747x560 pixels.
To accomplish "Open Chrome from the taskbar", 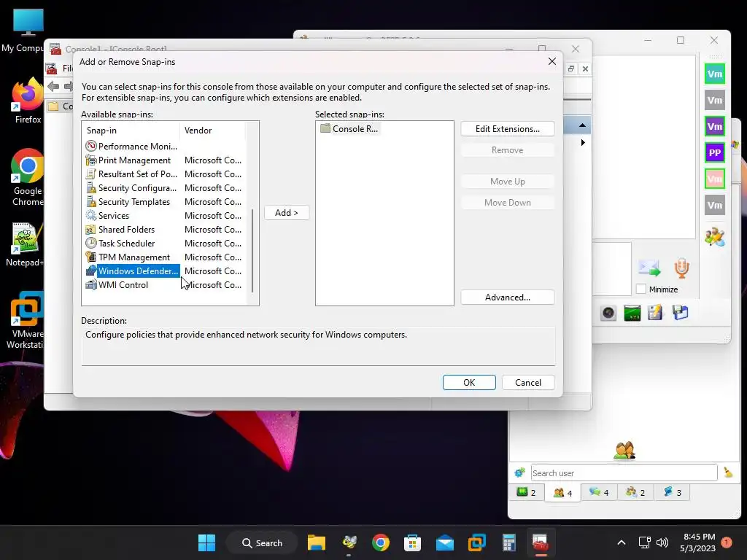I will [381, 542].
